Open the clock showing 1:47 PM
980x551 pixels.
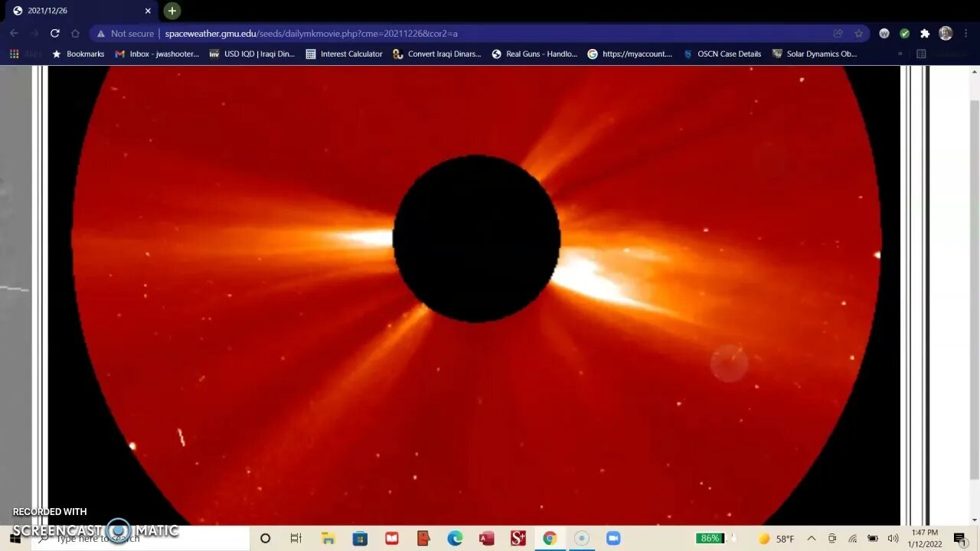tap(925, 538)
